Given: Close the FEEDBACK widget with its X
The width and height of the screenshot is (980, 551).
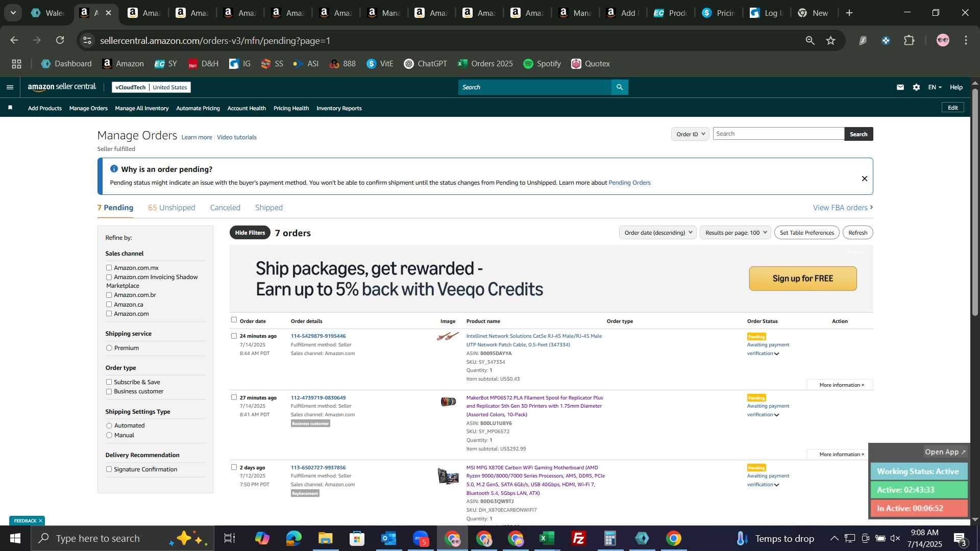Looking at the screenshot, I should (40, 521).
